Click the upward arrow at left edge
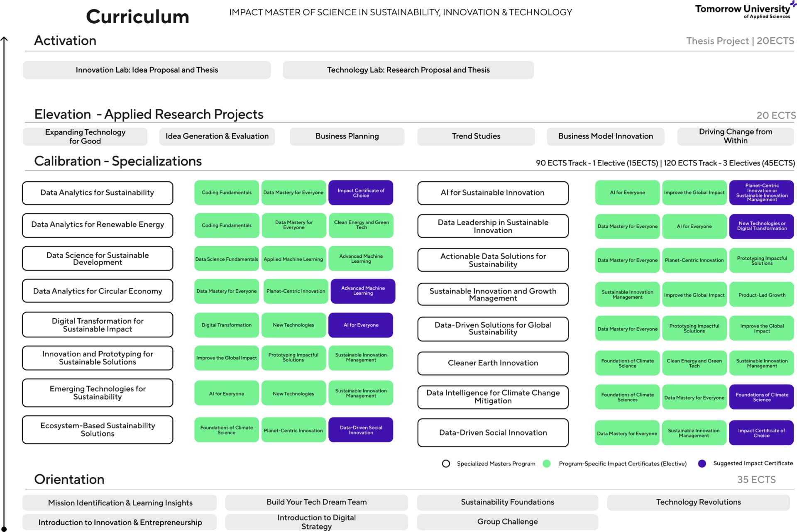Screen dimensions: 797x532 [x=4, y=40]
